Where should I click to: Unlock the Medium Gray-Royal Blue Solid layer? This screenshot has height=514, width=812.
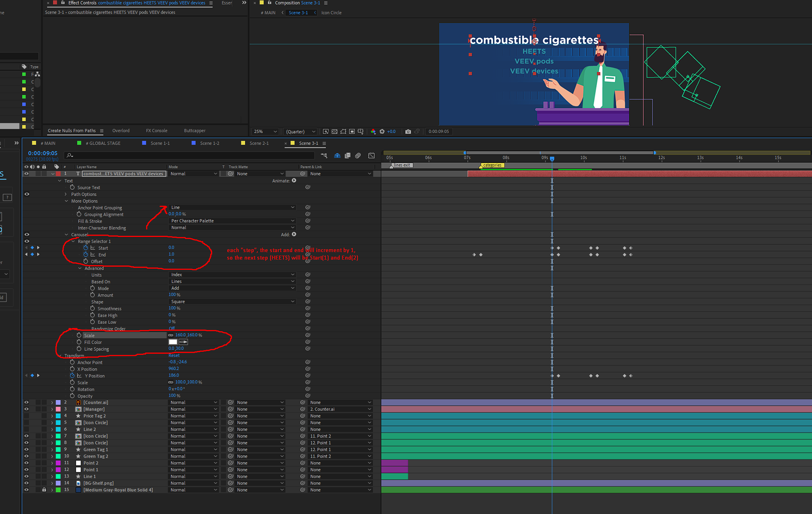point(44,490)
